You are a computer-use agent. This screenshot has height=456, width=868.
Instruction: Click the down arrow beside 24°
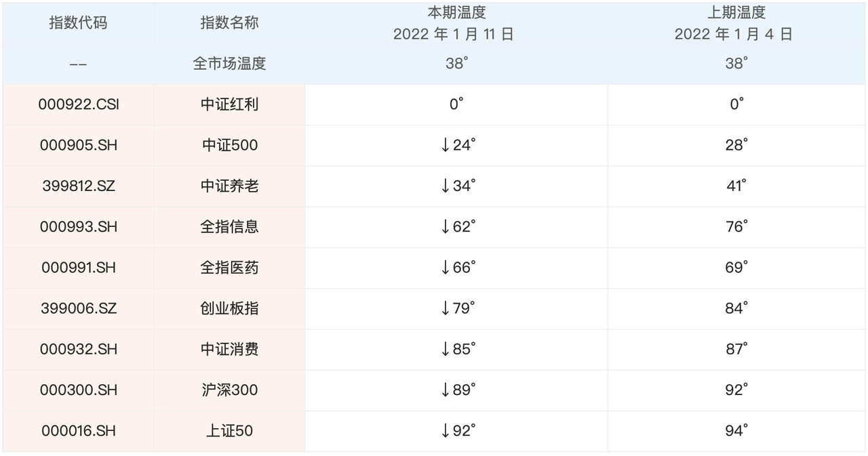click(445, 146)
